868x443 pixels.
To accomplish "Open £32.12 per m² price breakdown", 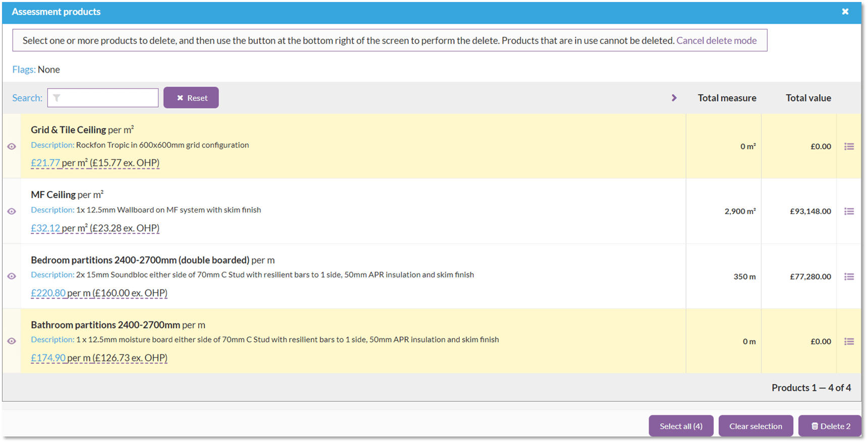I will pyautogui.click(x=45, y=228).
